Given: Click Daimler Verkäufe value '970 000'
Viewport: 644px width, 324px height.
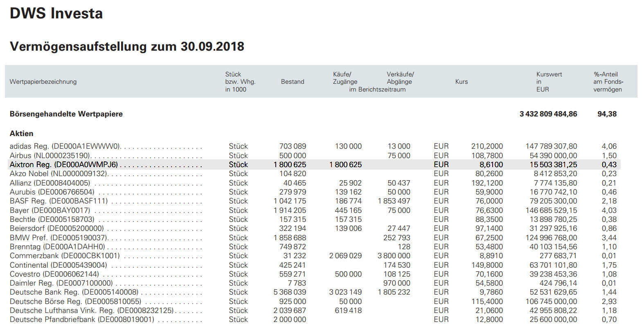Looking at the screenshot, I should 397,283.
